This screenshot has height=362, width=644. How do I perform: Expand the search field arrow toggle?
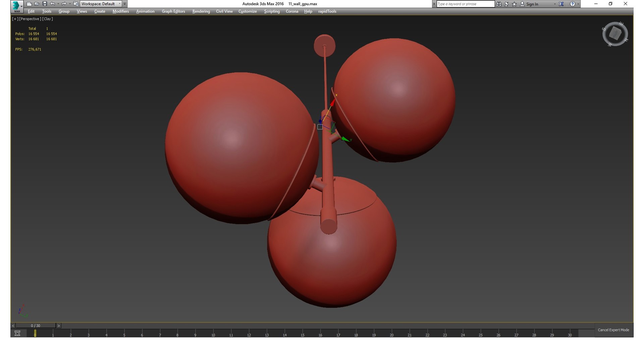tap(434, 4)
